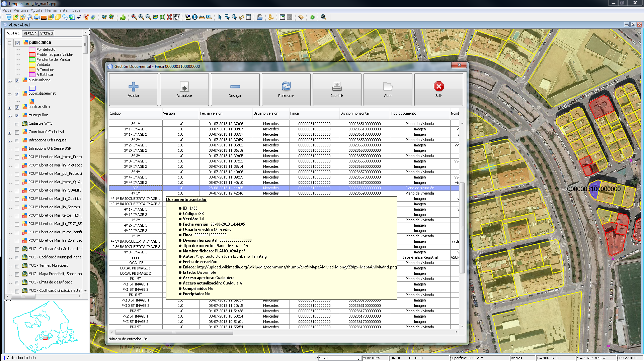Click the Actualizar document button
This screenshot has width=644, height=361.
(184, 90)
